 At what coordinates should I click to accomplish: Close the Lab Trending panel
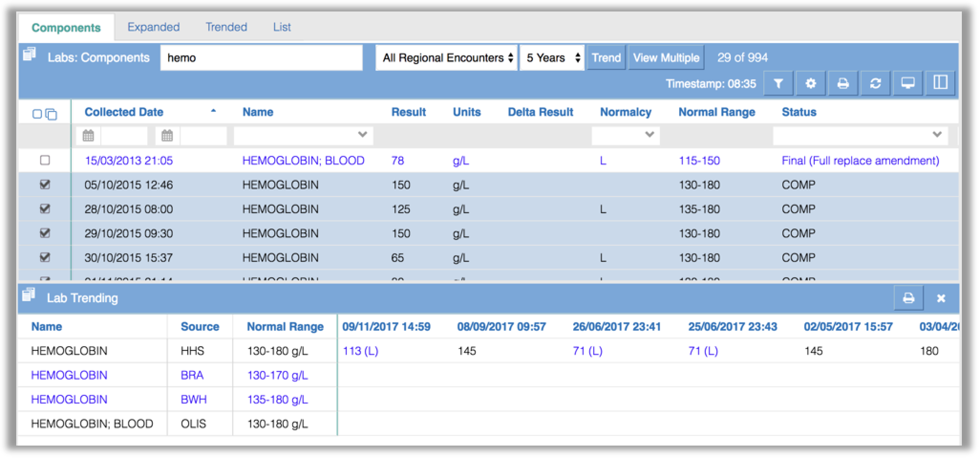(941, 298)
